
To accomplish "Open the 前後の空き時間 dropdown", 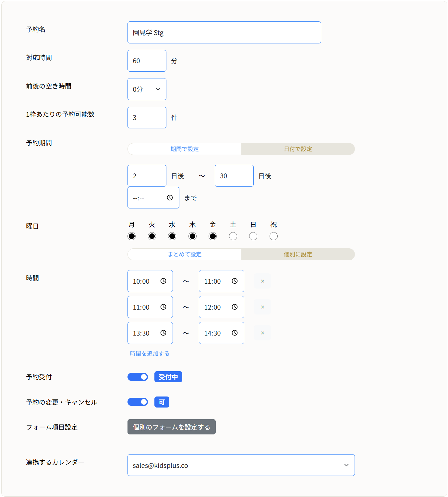I will (147, 89).
